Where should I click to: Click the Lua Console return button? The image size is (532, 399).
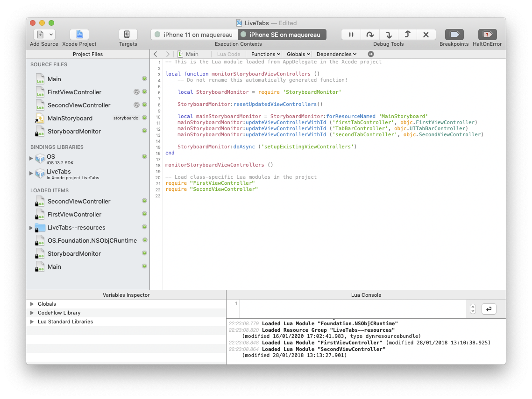(x=489, y=309)
